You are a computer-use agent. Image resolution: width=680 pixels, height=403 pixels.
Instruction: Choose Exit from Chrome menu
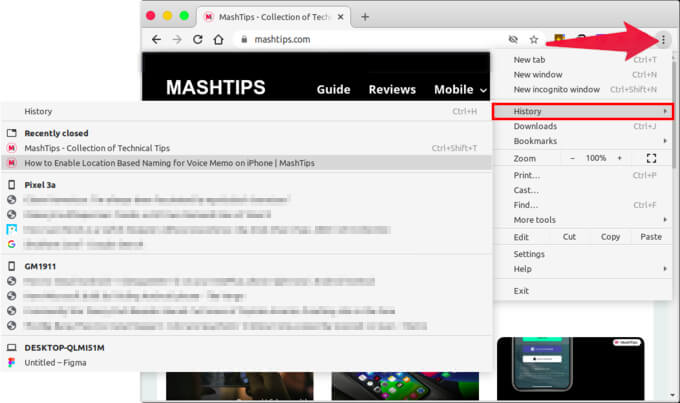[x=583, y=291]
